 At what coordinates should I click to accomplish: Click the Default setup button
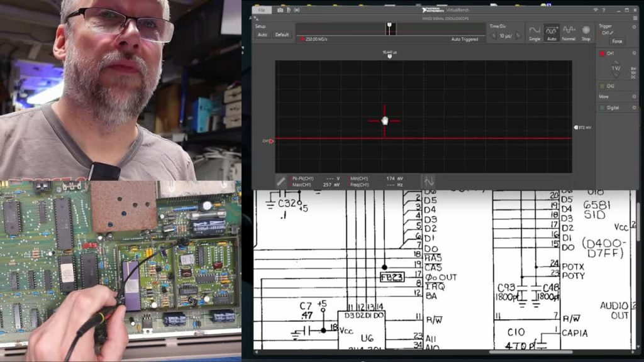[x=282, y=35]
